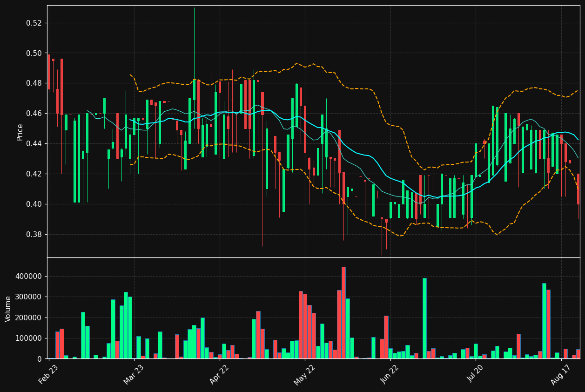Click the 300000 volume tick label

29,297
